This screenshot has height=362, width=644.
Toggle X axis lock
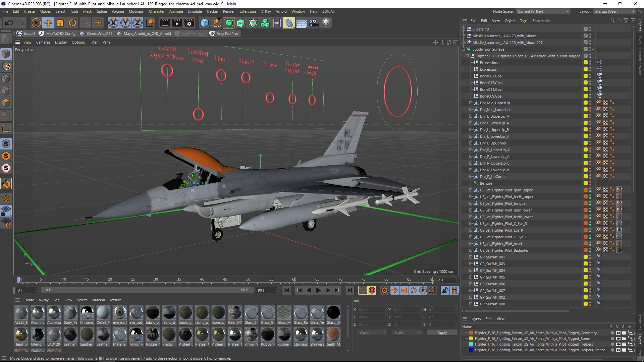(113, 23)
